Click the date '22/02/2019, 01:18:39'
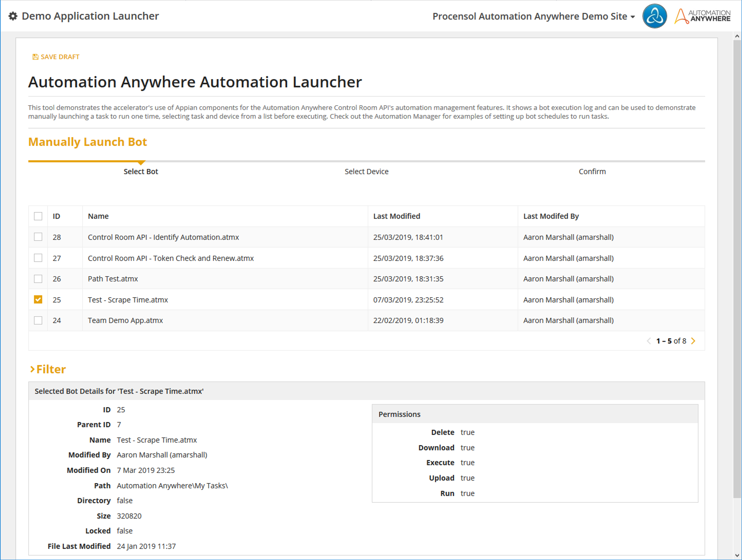Viewport: 742px width, 560px height. coord(408,321)
